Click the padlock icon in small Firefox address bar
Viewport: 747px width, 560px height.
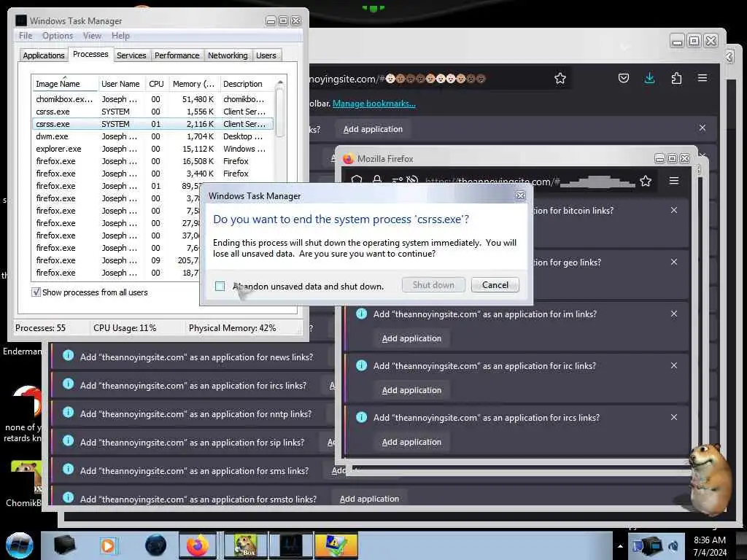[377, 180]
